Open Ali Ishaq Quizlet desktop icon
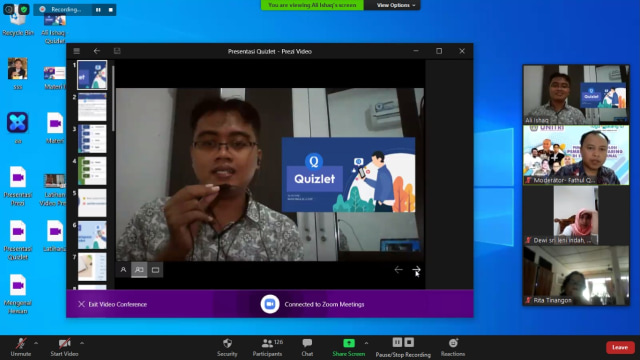Image resolution: width=640 pixels, height=360 pixels. pyautogui.click(x=54, y=29)
